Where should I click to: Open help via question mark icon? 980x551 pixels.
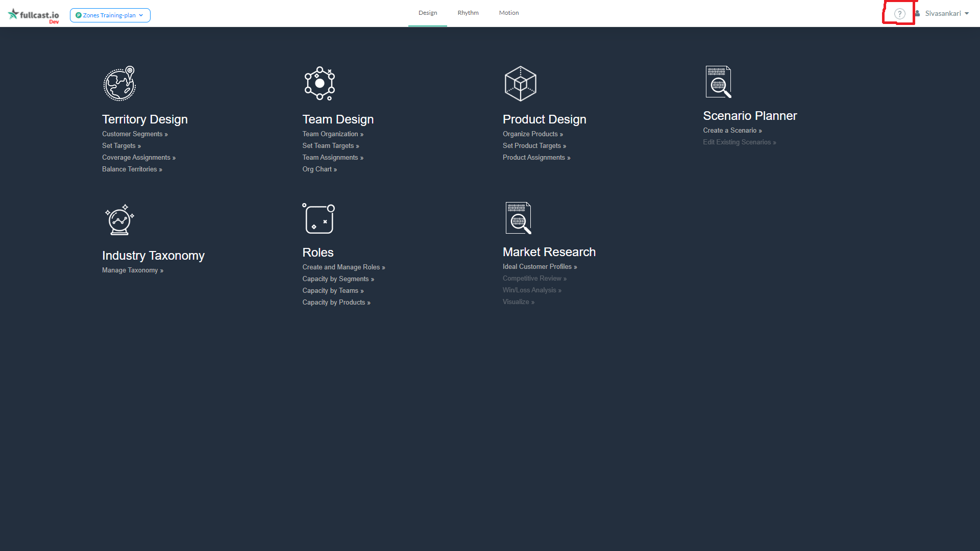pyautogui.click(x=899, y=14)
